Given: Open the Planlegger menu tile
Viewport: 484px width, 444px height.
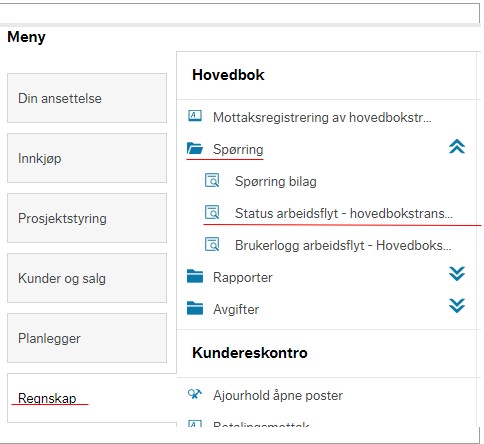Looking at the screenshot, I should click(87, 338).
